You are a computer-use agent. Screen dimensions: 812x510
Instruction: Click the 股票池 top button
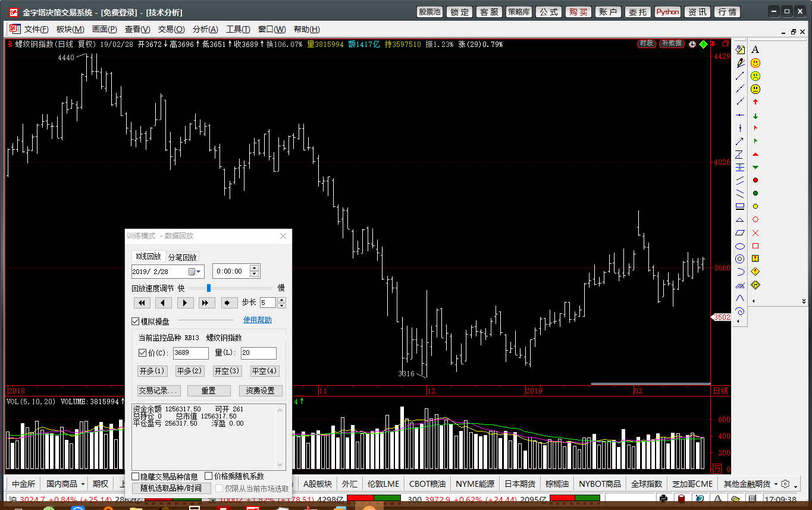pos(429,12)
